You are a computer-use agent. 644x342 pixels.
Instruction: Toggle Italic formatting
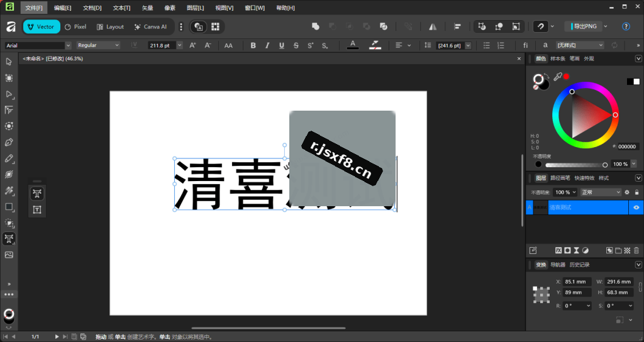click(x=267, y=45)
